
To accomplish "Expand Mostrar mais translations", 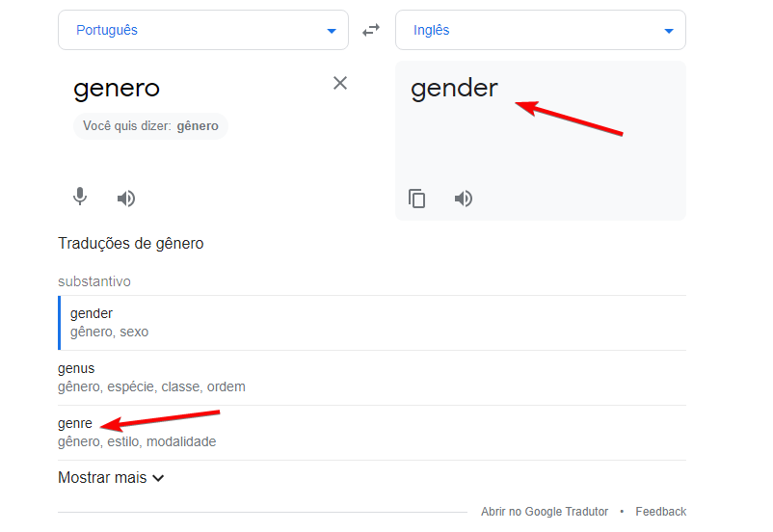I will coord(111,477).
